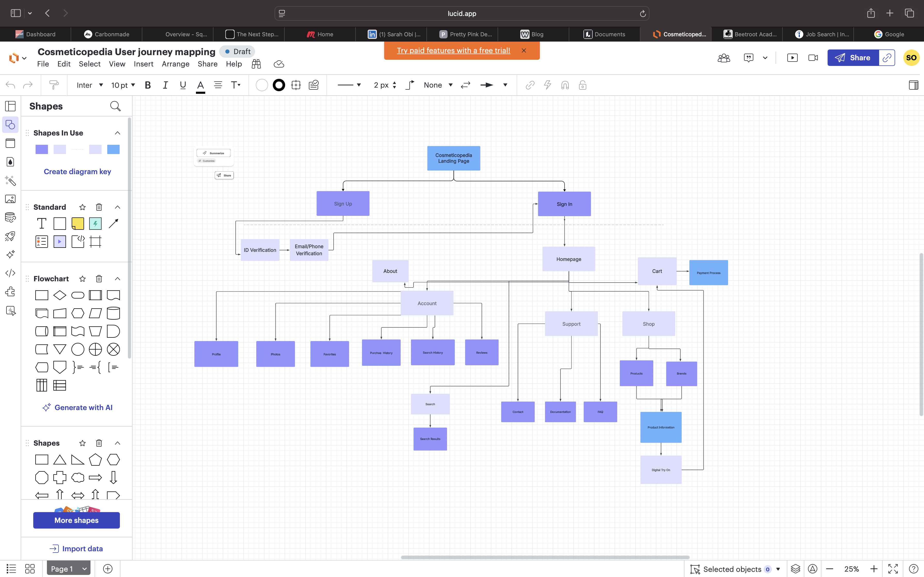Open the Insert menu
This screenshot has width=924, height=577.
[x=143, y=64]
